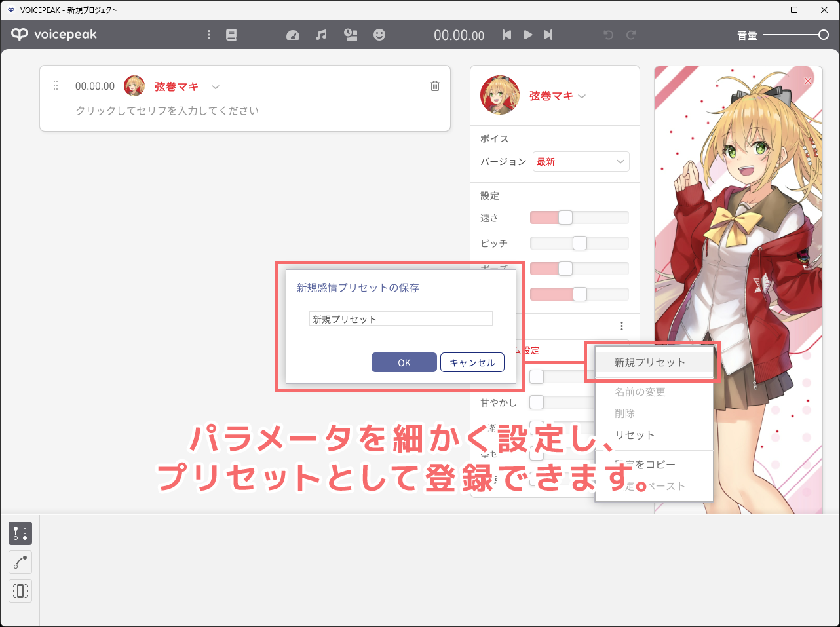This screenshot has height=627, width=840.
Task: Open the バージョン dropdown showing 最新
Action: click(581, 162)
